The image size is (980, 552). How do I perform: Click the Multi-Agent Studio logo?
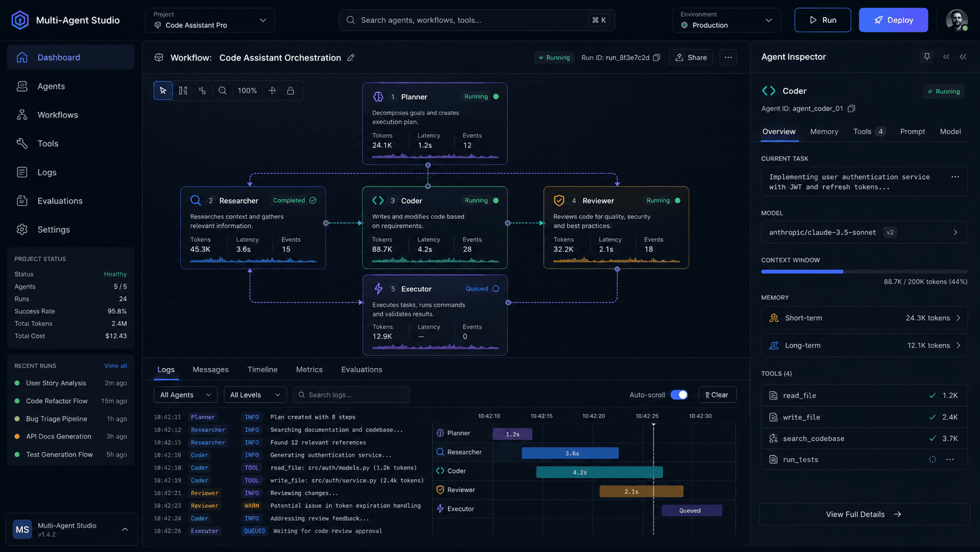[x=20, y=20]
